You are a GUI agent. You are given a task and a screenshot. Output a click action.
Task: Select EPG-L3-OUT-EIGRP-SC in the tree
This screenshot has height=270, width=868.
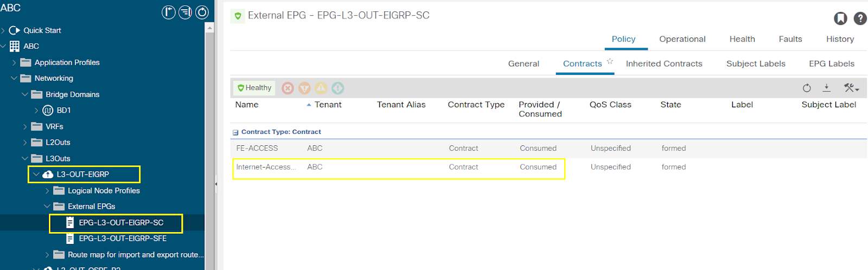click(121, 222)
